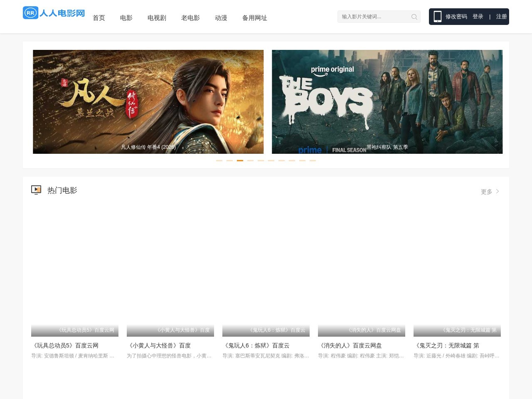Screen dimensions: 532x399
Task: Open the 首页 navigation item
Action: [x=99, y=18]
